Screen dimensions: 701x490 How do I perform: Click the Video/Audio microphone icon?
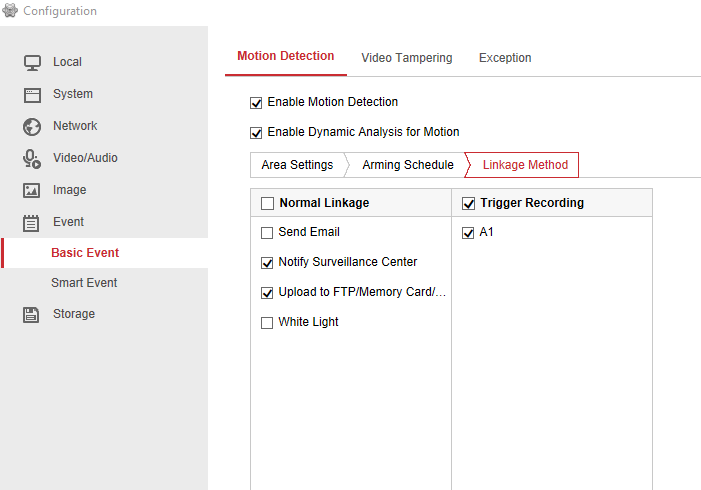[x=32, y=158]
